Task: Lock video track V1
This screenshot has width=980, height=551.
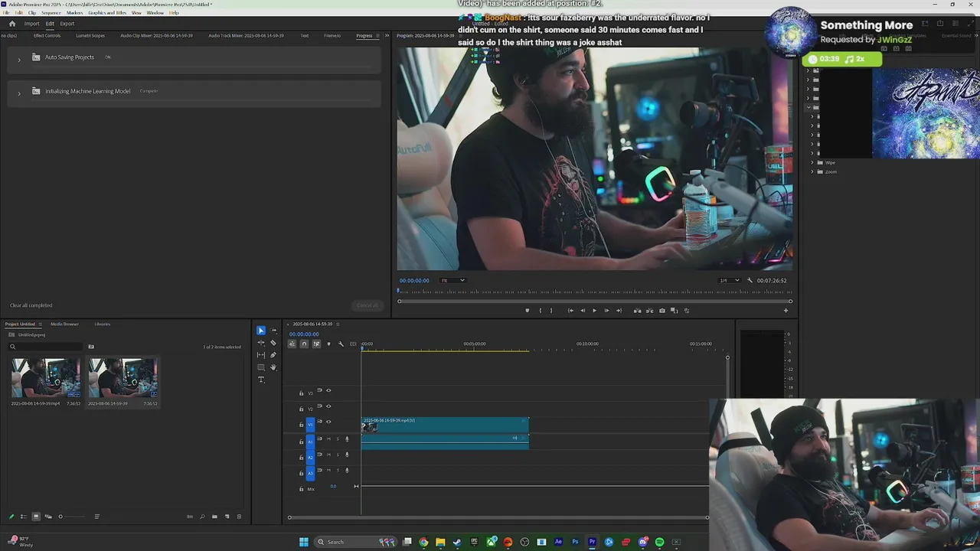Action: coord(301,424)
